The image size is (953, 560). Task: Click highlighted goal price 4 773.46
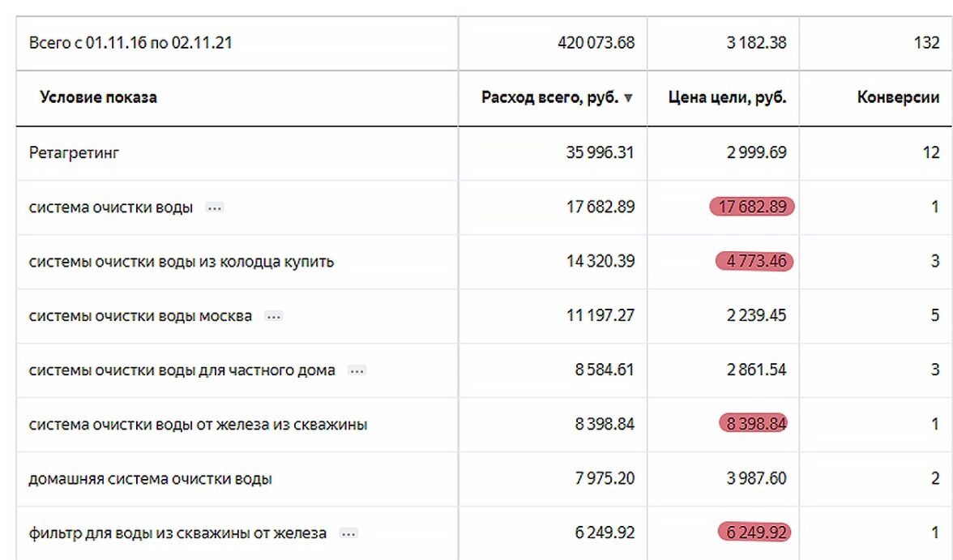coord(754,261)
